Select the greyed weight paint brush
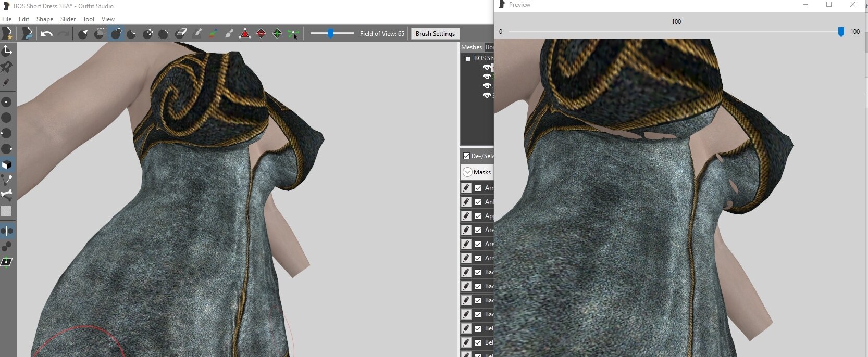The height and width of the screenshot is (357, 868). 197,34
